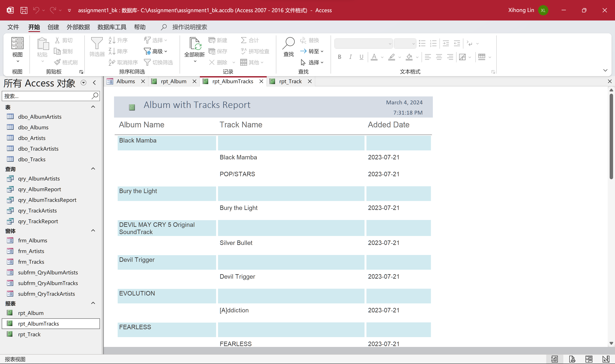This screenshot has height=364, width=615.
Task: Open the font size combo box
Action: [405, 44]
